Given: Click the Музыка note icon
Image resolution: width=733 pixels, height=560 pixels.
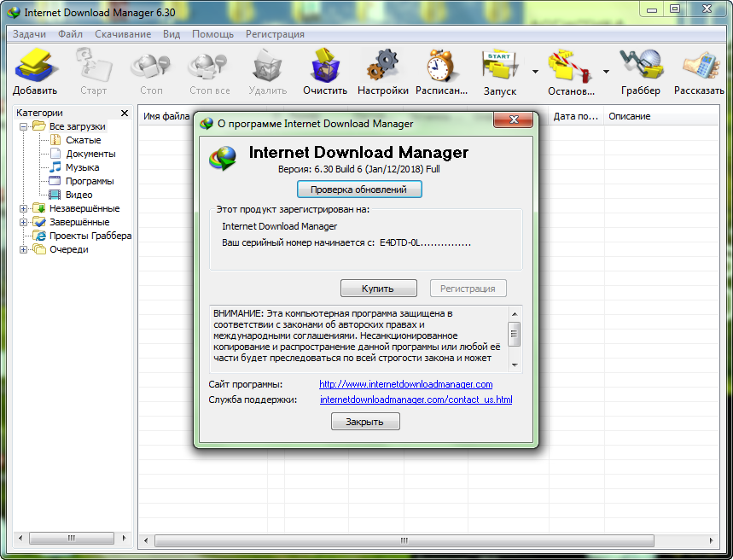Looking at the screenshot, I should (x=55, y=167).
